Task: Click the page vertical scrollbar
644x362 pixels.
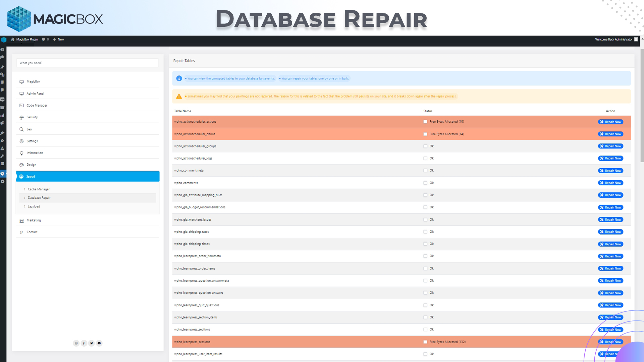Action: coord(642,106)
